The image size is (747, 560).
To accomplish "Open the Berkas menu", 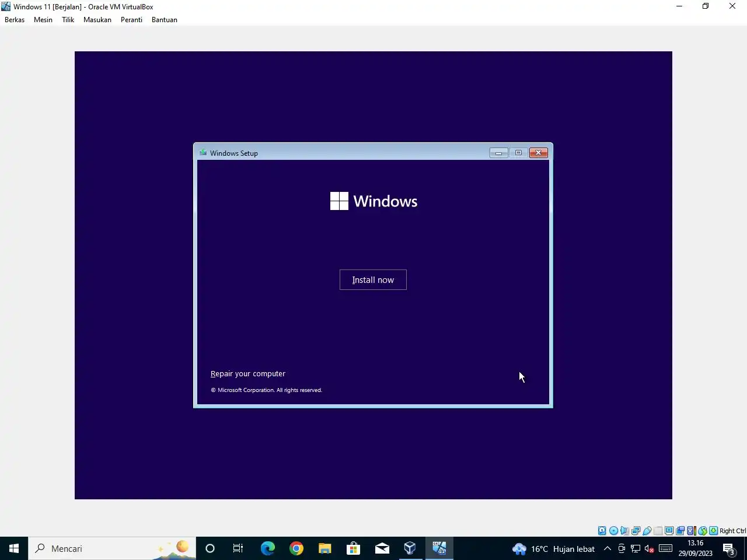I will [x=15, y=20].
